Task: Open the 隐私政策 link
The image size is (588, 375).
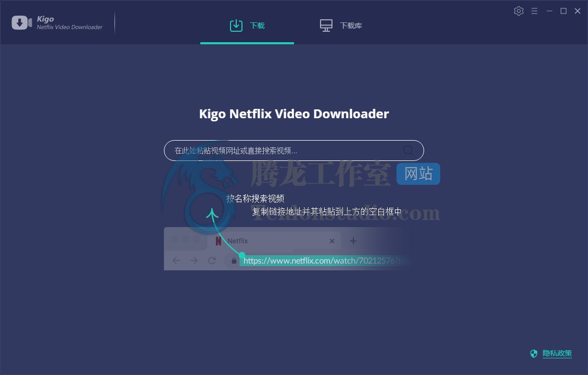Action: tap(557, 353)
